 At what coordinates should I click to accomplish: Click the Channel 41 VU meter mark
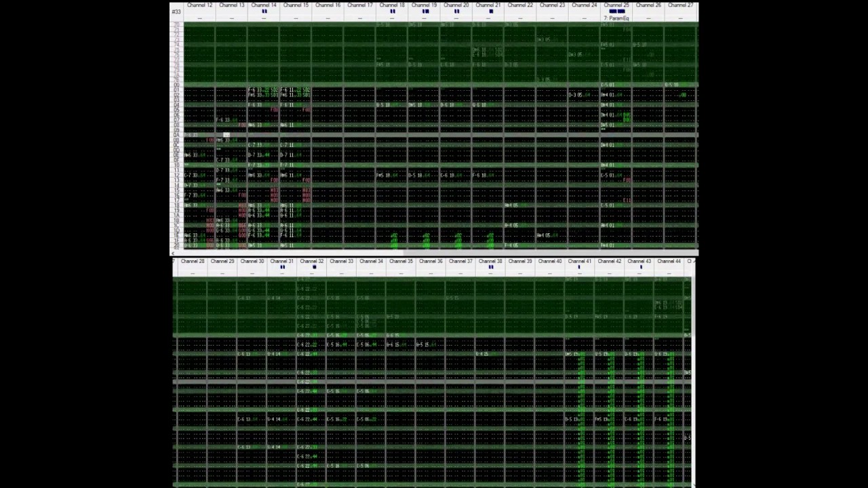click(579, 267)
